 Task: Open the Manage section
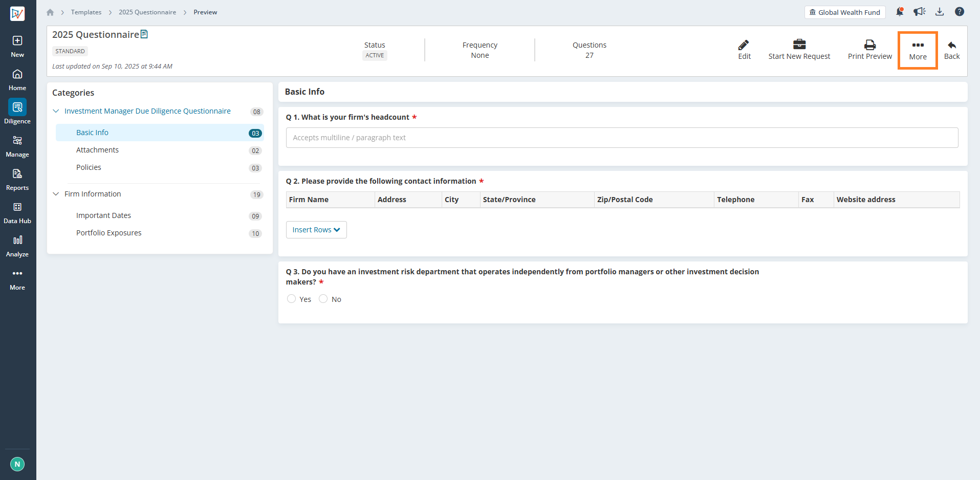17,146
